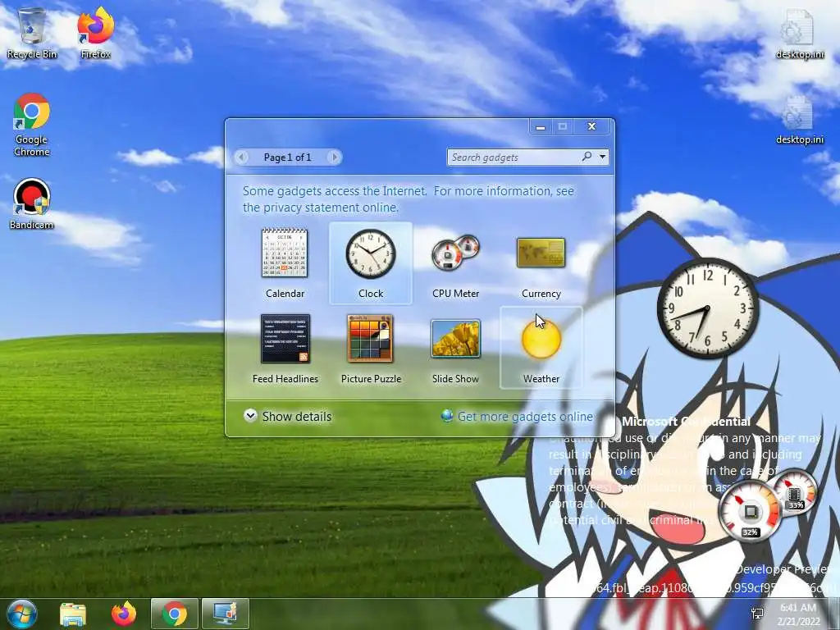The height and width of the screenshot is (630, 840).
Task: Click the privacy statement notice text
Action: click(x=409, y=199)
